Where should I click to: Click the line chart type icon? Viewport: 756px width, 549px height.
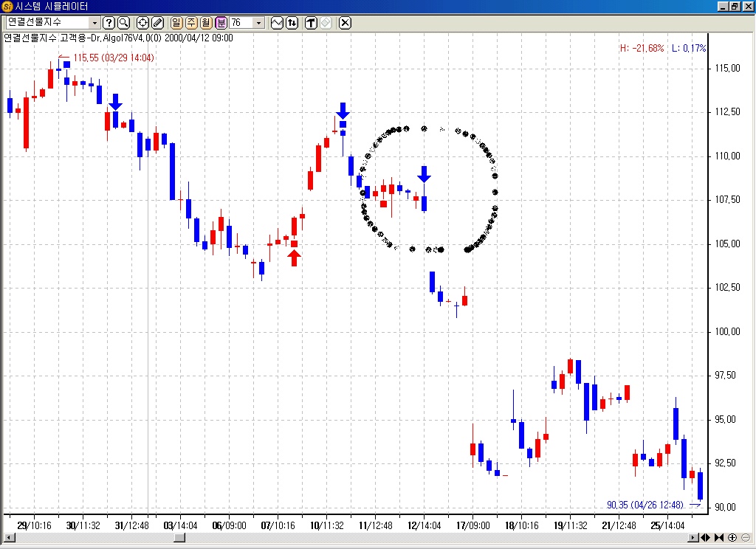click(278, 23)
